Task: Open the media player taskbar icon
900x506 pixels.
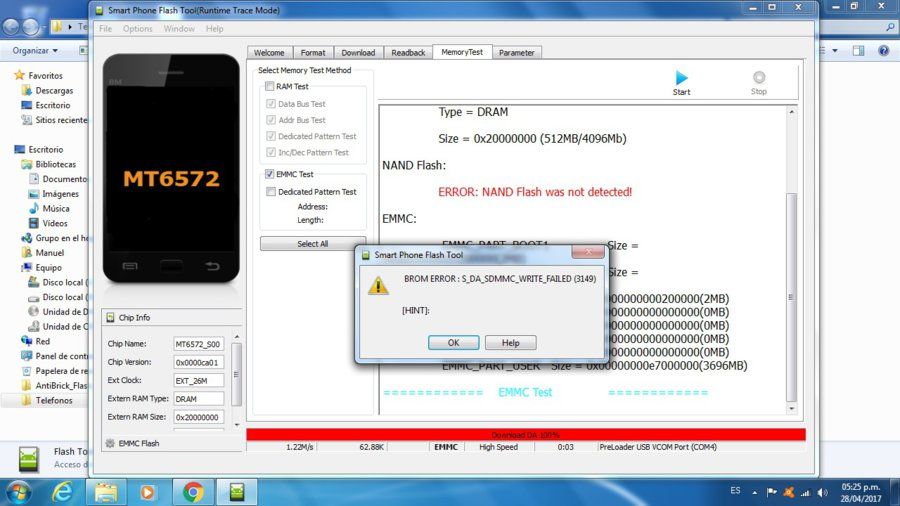Action: click(x=148, y=492)
